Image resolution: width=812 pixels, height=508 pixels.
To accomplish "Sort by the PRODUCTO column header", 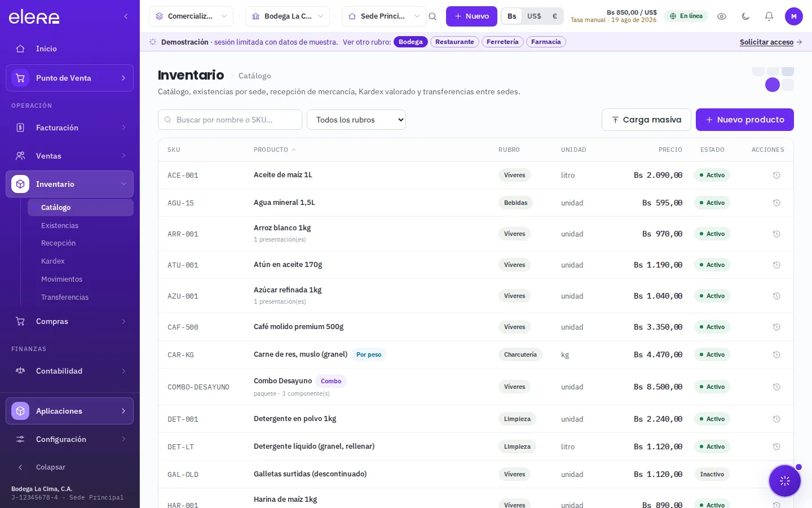I will 275,150.
